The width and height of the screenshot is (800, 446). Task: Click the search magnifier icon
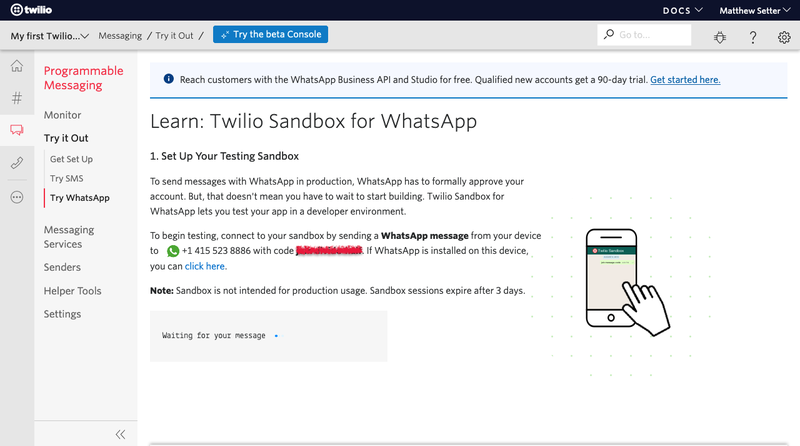(x=609, y=34)
